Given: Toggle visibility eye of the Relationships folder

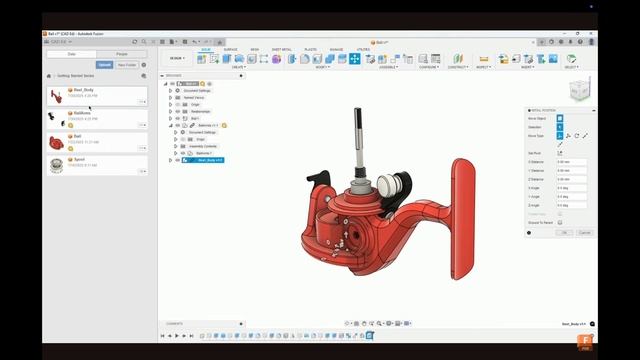Looking at the screenshot, I should coord(178,111).
